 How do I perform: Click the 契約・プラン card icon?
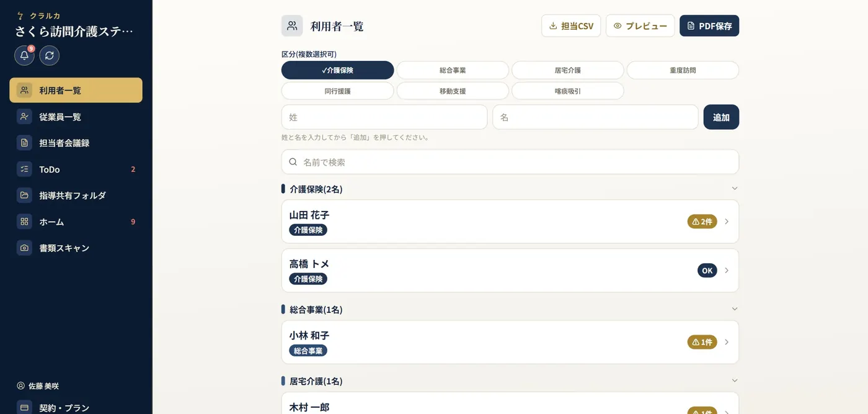coord(24,408)
